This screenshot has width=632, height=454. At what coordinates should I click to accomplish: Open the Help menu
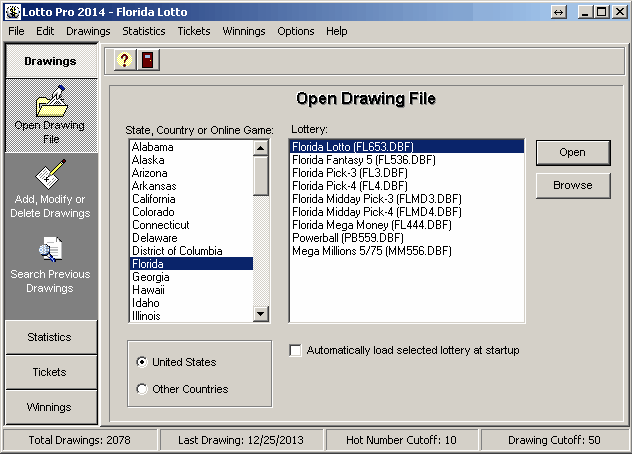click(337, 31)
